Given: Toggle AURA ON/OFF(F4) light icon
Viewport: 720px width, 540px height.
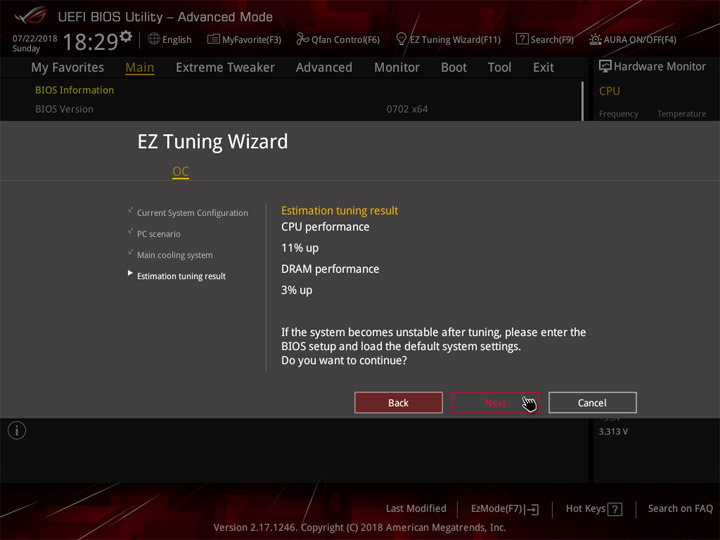Looking at the screenshot, I should [x=595, y=39].
